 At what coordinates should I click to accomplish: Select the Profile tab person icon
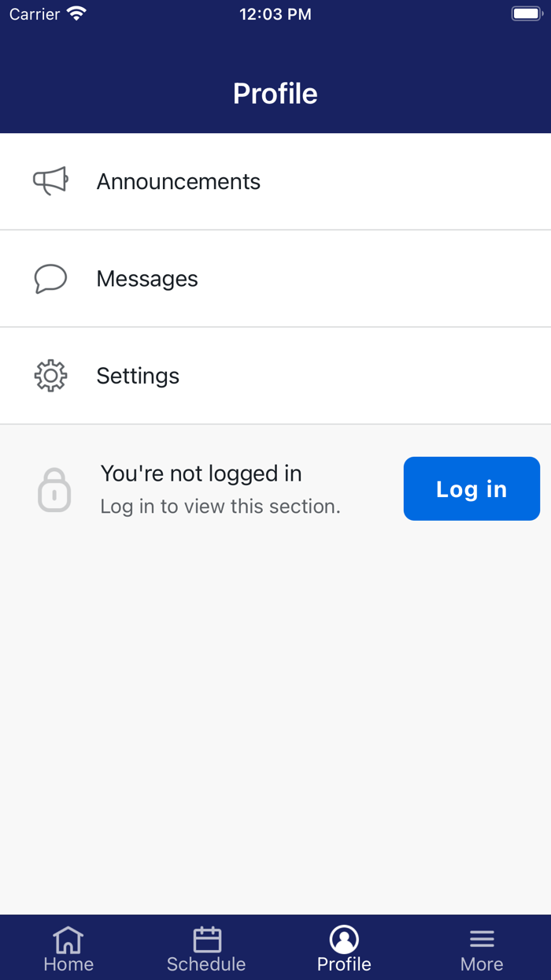click(344, 939)
